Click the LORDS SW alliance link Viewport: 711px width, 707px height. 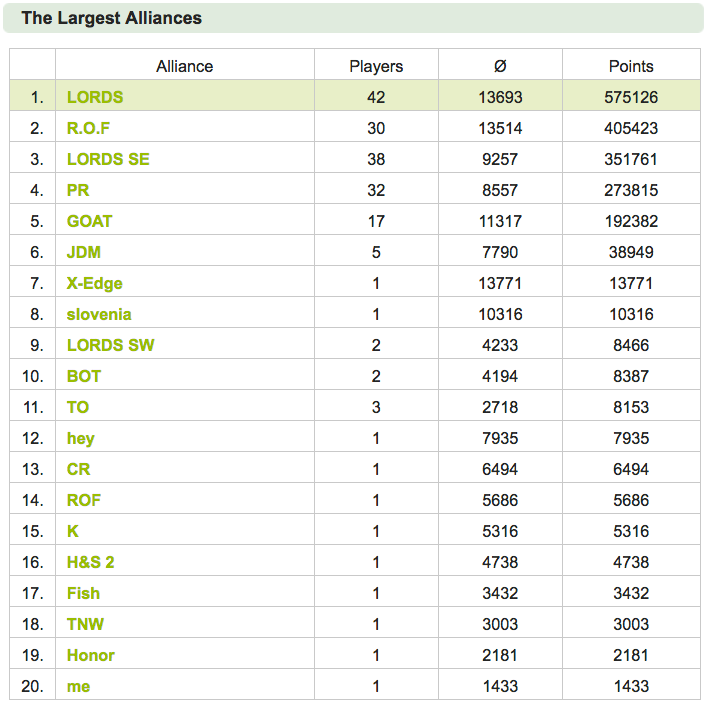[110, 345]
